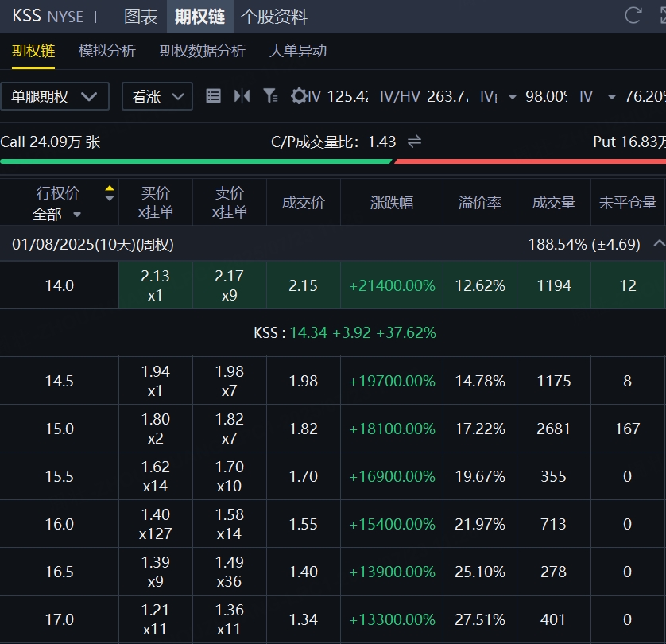This screenshot has width=666, height=644.
Task: Open the 看涨 option type dropdown
Action: pyautogui.click(x=157, y=96)
